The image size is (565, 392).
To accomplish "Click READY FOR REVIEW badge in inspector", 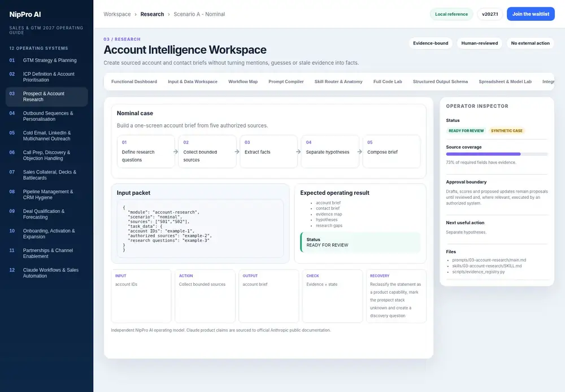I will coord(466,131).
